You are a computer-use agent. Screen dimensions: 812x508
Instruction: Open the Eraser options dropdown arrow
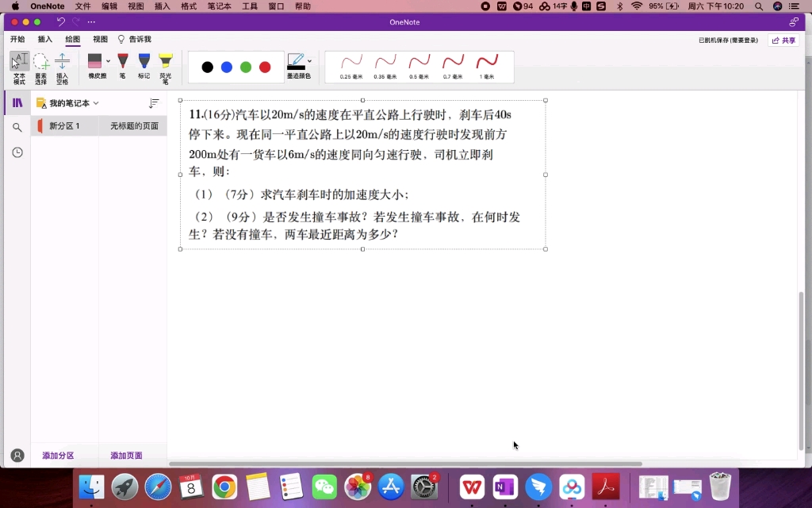pos(107,63)
